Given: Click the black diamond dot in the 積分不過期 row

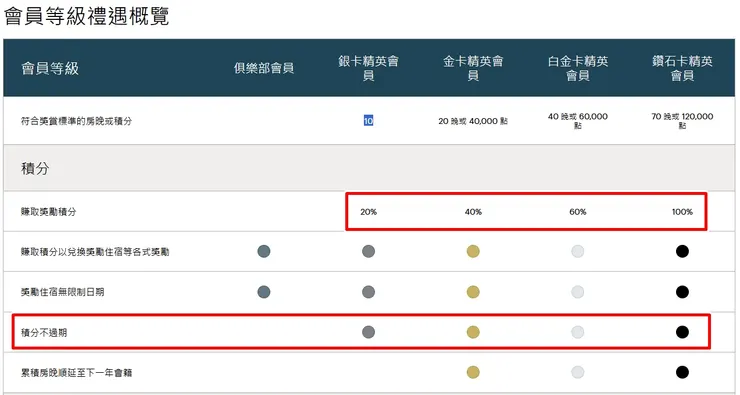Looking at the screenshot, I should (682, 332).
